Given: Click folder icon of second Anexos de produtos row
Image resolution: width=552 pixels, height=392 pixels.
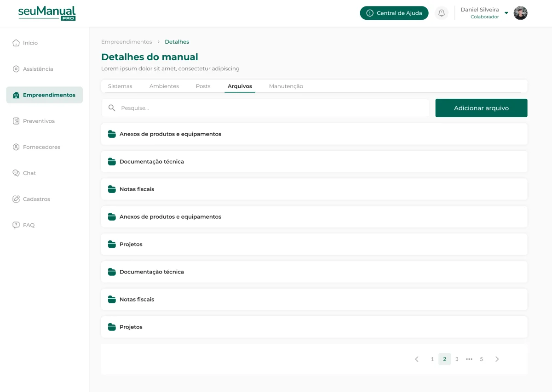Looking at the screenshot, I should coord(112,216).
